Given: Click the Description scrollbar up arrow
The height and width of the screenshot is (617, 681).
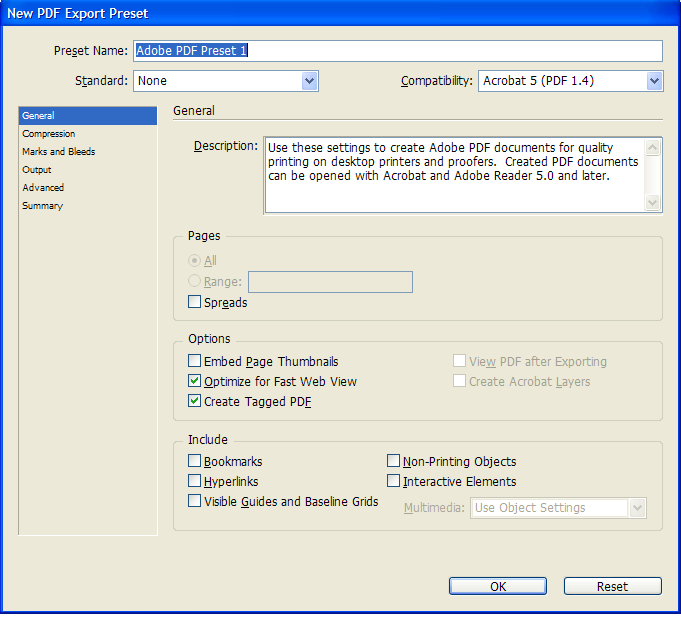Looking at the screenshot, I should pos(652,148).
